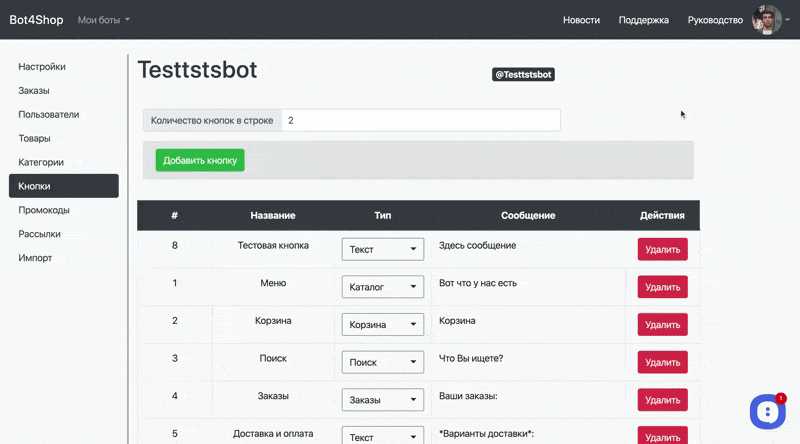Screen dimensions: 800x444
Task: Open type dropdown for Меню row
Action: tap(383, 287)
